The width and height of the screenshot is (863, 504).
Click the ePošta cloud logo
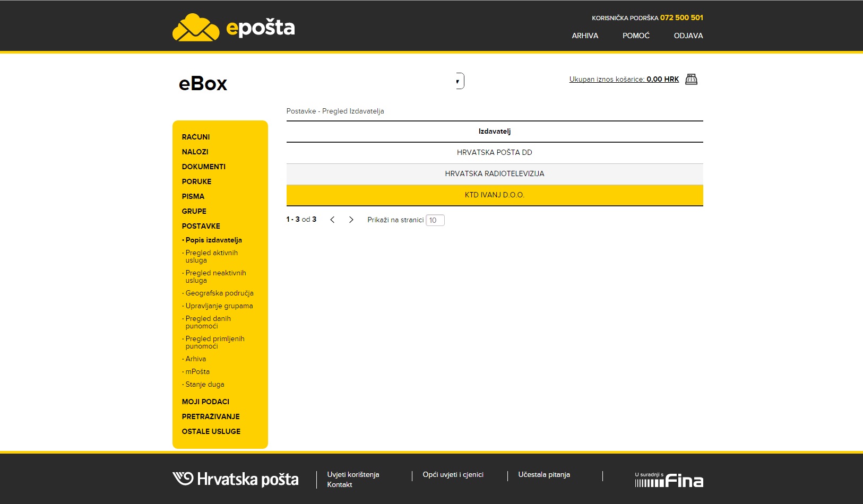[195, 28]
